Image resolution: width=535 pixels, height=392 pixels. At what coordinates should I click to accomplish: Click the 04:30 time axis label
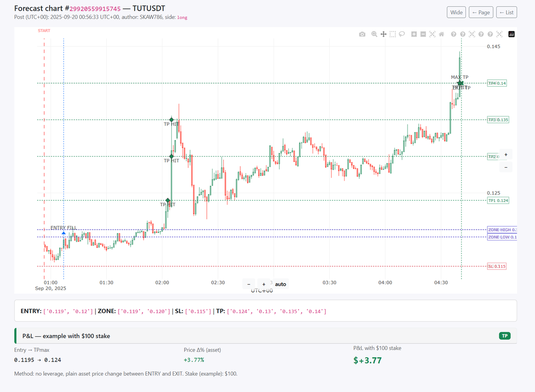click(x=441, y=282)
